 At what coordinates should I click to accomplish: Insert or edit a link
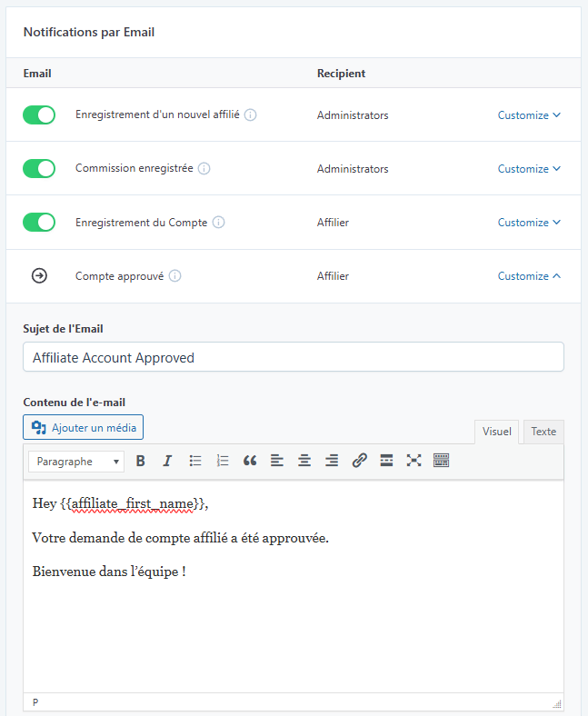pyautogui.click(x=359, y=461)
